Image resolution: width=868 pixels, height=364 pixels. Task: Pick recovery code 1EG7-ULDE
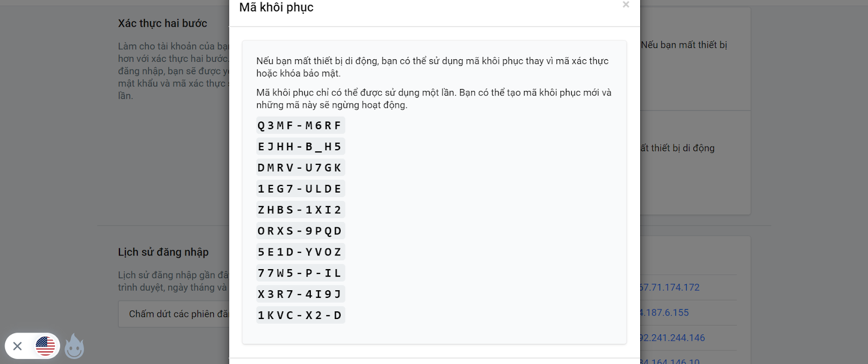299,189
